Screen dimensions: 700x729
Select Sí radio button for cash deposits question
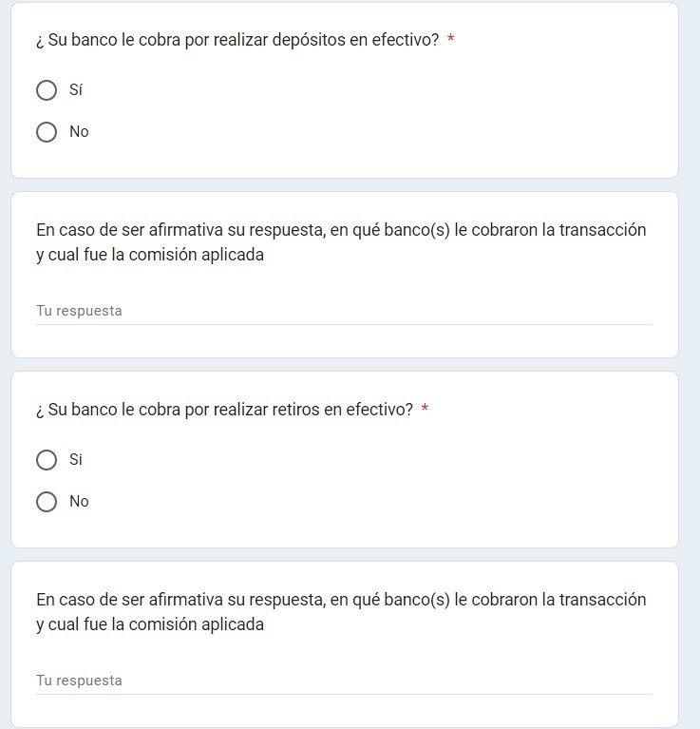[x=47, y=90]
